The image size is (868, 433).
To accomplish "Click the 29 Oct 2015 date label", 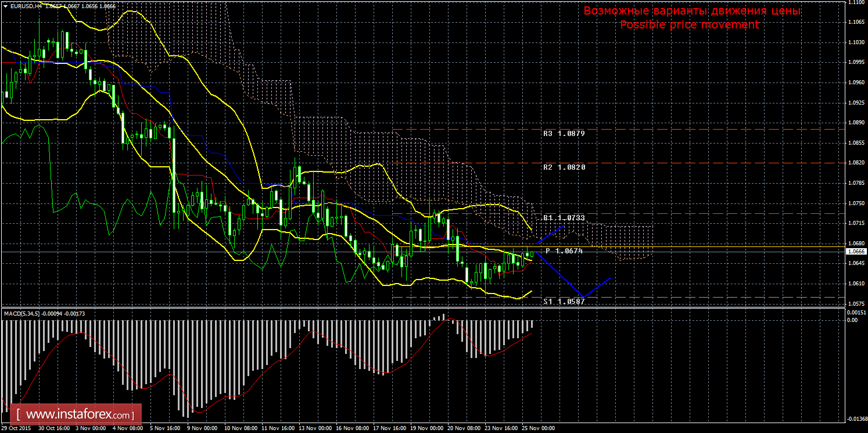I will 16,428.
